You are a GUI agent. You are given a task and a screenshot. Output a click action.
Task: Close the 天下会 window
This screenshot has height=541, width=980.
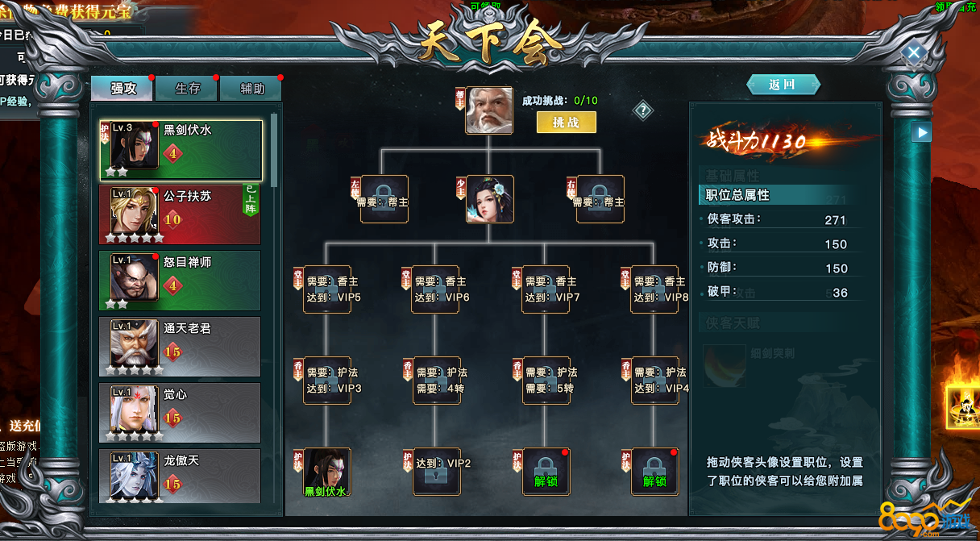pos(913,53)
